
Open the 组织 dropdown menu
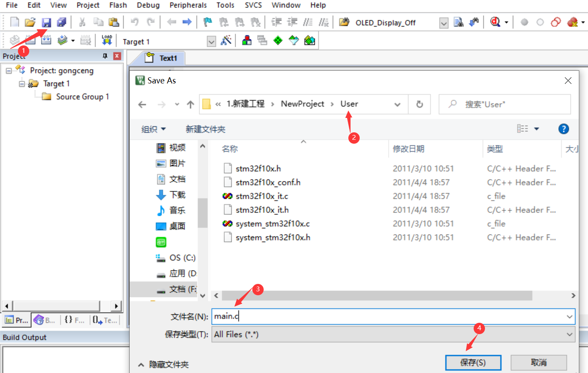(x=154, y=129)
